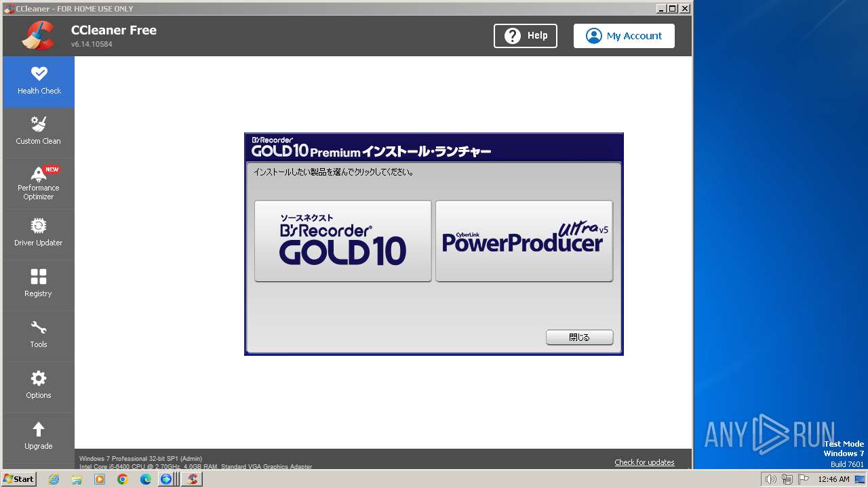Click the Help button
868x488 pixels.
(526, 36)
